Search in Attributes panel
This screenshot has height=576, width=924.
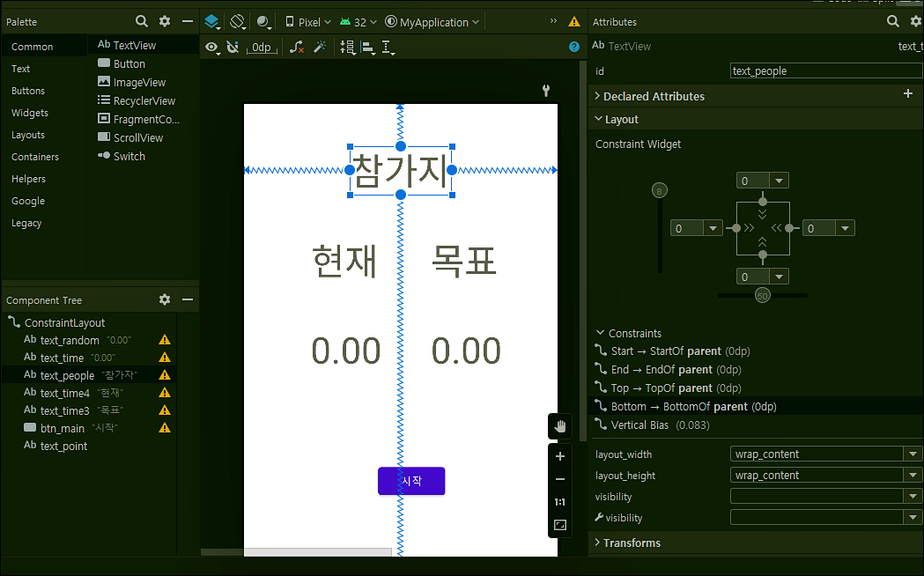click(x=893, y=22)
